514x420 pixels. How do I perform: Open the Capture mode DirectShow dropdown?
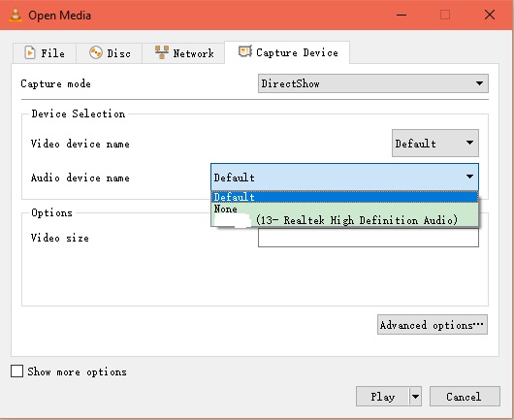coord(373,83)
